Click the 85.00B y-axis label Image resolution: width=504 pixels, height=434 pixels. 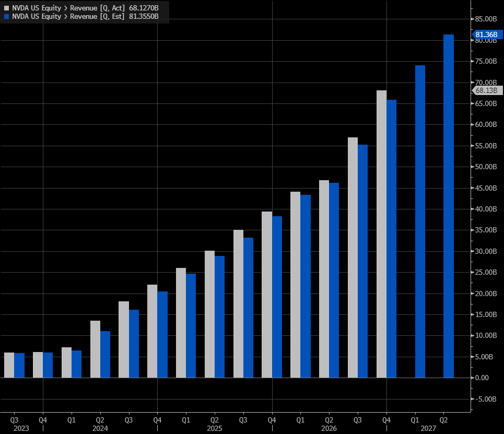pos(486,19)
